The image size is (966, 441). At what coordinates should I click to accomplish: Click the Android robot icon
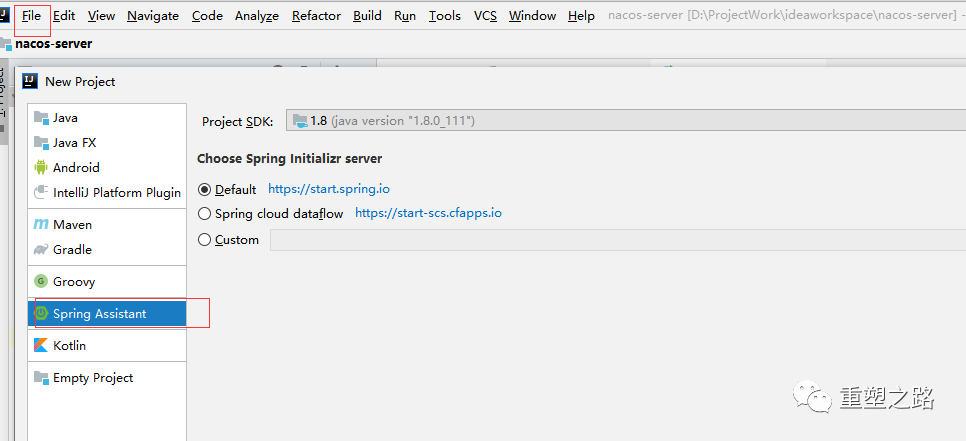point(41,167)
